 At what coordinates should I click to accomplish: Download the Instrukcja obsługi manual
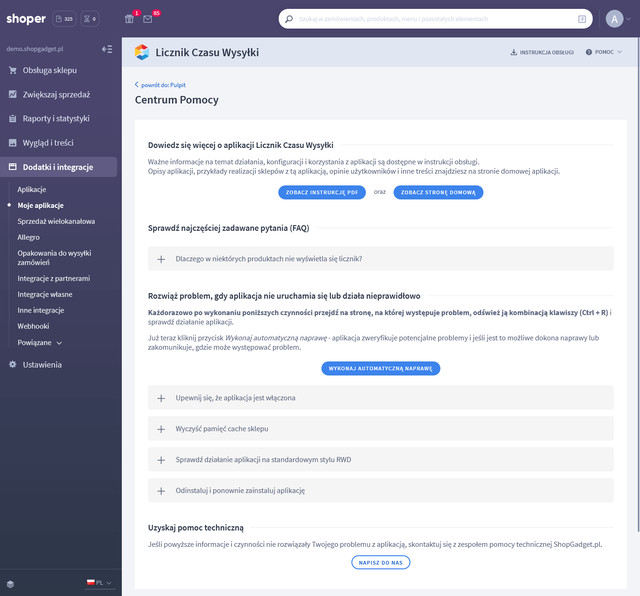pos(540,51)
